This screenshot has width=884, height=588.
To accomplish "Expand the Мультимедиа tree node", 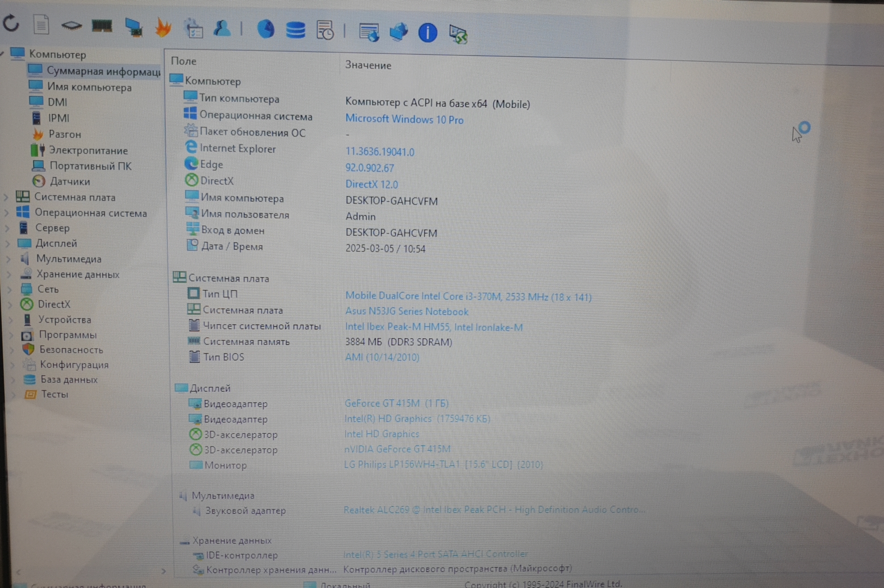I will tap(9, 259).
